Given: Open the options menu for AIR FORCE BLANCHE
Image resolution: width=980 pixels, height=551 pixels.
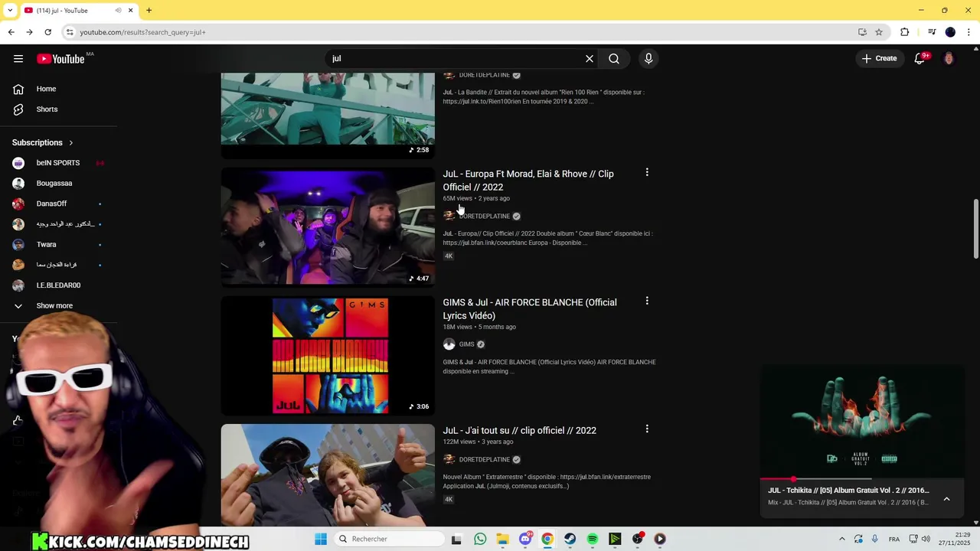Looking at the screenshot, I should (647, 302).
